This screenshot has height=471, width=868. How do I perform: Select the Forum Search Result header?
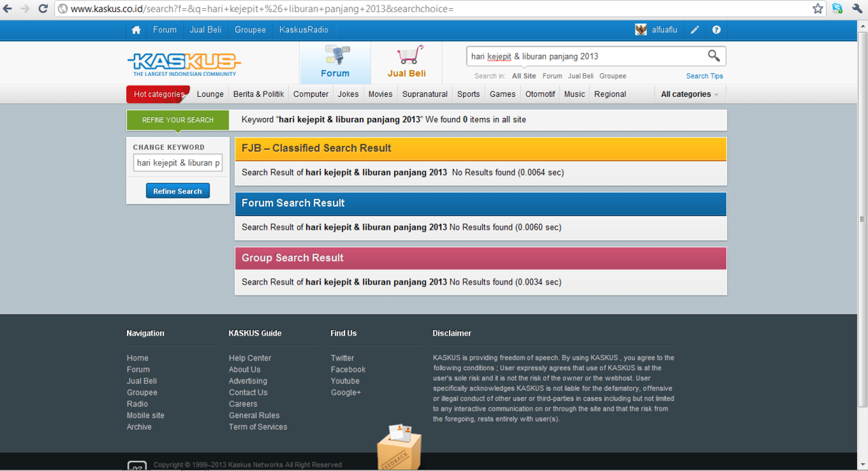[x=481, y=203]
